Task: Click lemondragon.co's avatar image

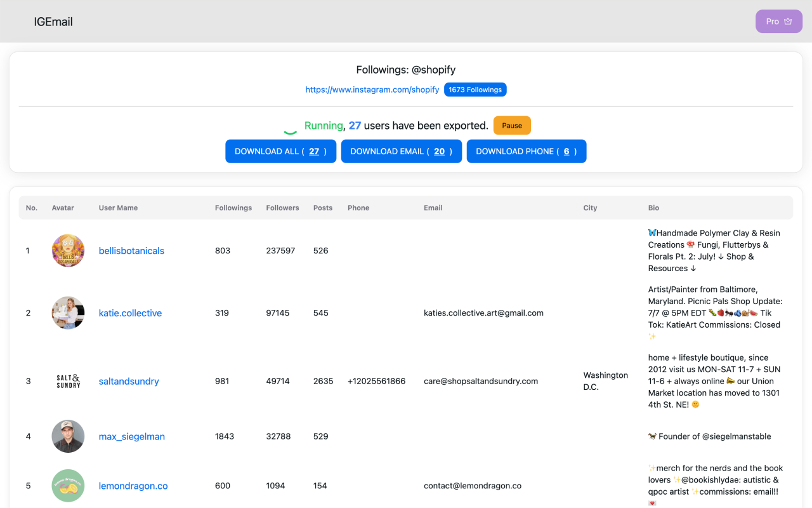Action: (x=68, y=486)
